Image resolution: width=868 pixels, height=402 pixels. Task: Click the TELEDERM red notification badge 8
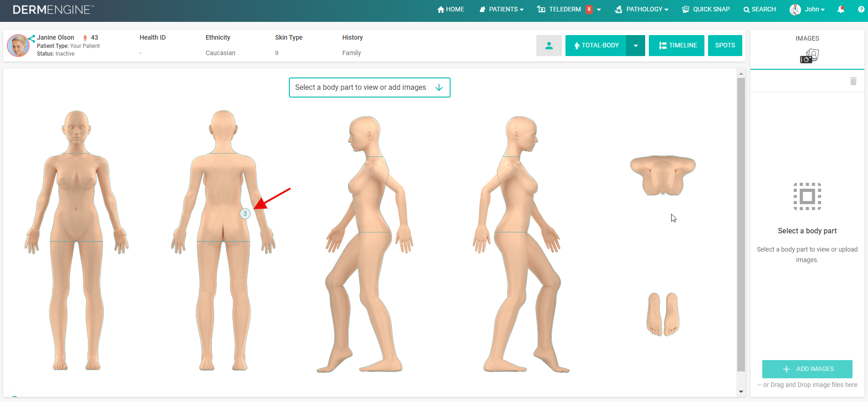coord(589,9)
